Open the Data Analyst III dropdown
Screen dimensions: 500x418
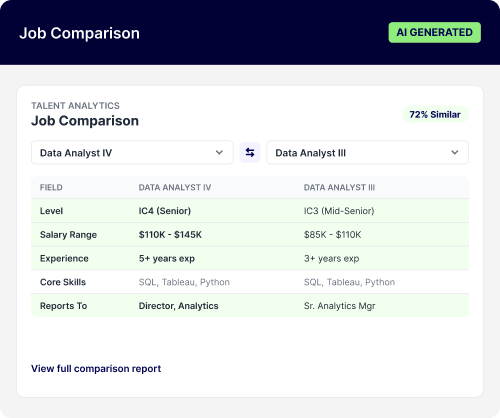pyautogui.click(x=367, y=152)
